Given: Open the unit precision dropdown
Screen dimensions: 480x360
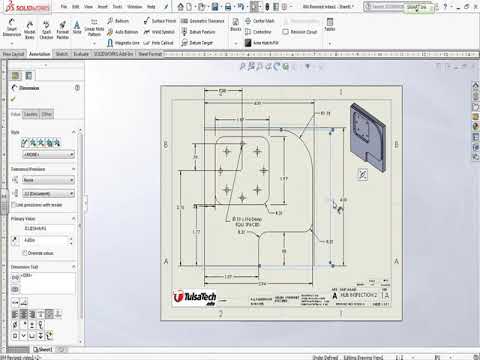Looking at the screenshot, I should pos(48,193).
